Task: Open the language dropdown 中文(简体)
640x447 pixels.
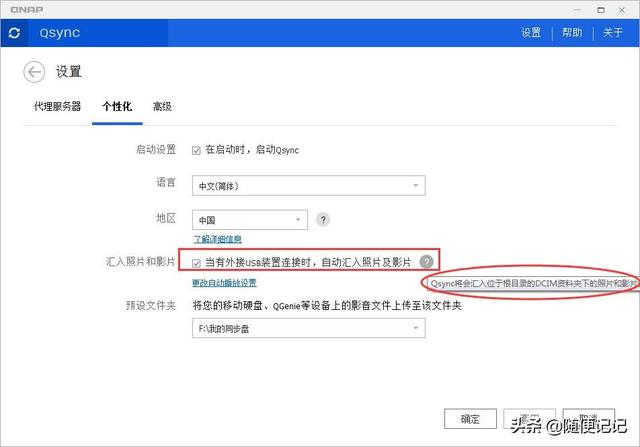Action: click(x=309, y=186)
